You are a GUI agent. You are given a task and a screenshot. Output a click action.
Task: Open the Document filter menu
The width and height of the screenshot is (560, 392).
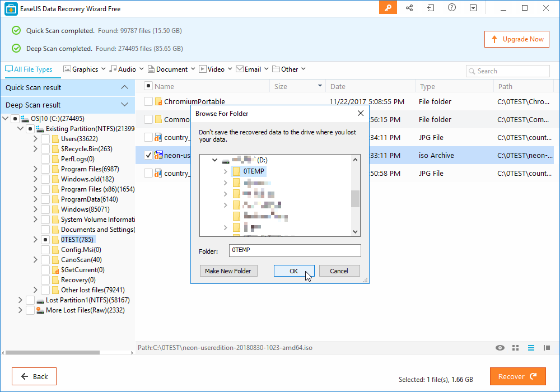click(x=171, y=69)
